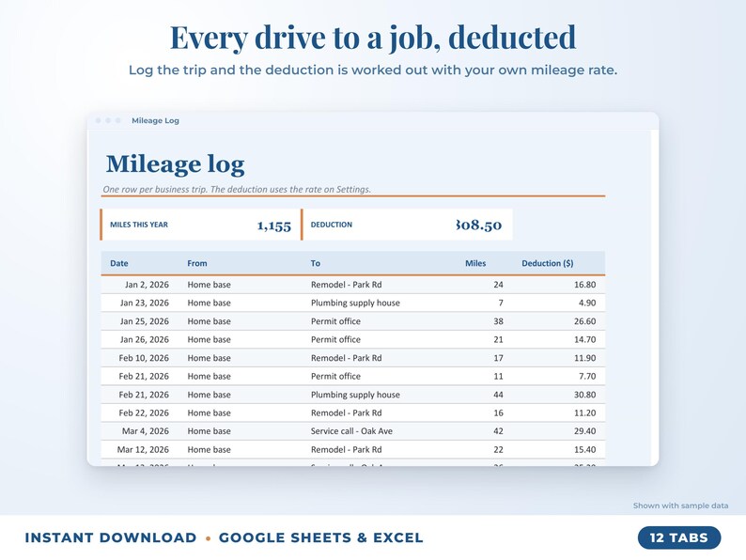The image size is (746, 560).
Task: Select the 'Mileage log' page heading
Action: pos(175,164)
